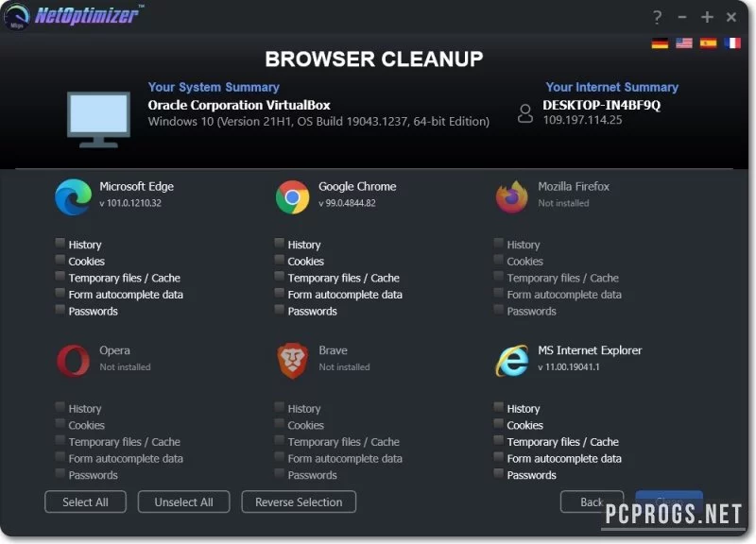The height and width of the screenshot is (544, 756).
Task: Click 'Oracle Corporation VirtualBox' text
Action: click(239, 105)
